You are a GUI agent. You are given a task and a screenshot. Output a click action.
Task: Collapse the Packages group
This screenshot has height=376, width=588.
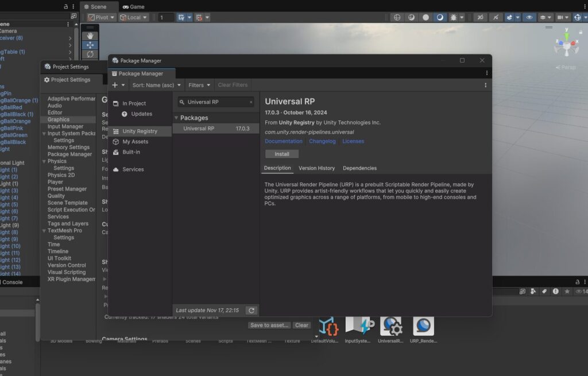coord(176,118)
